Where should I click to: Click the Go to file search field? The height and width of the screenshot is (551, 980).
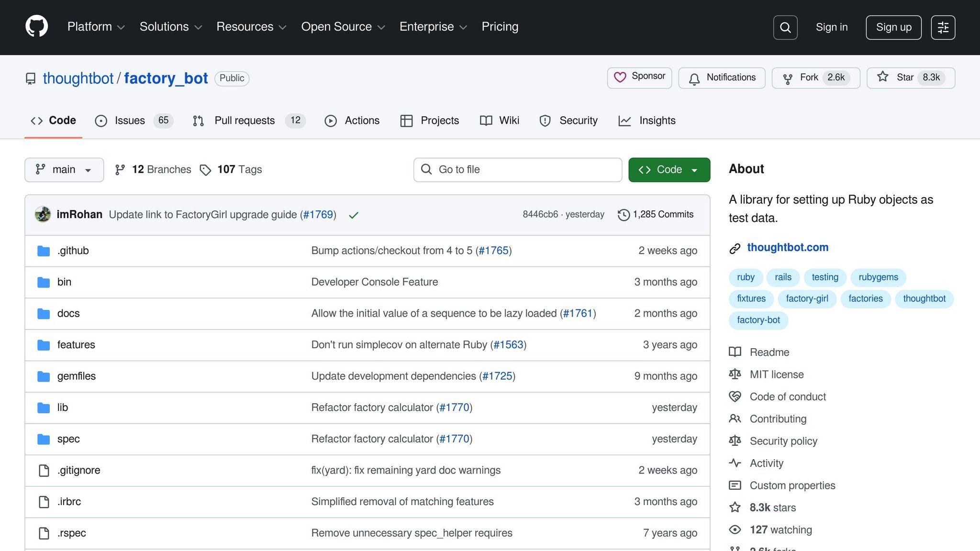pos(518,170)
